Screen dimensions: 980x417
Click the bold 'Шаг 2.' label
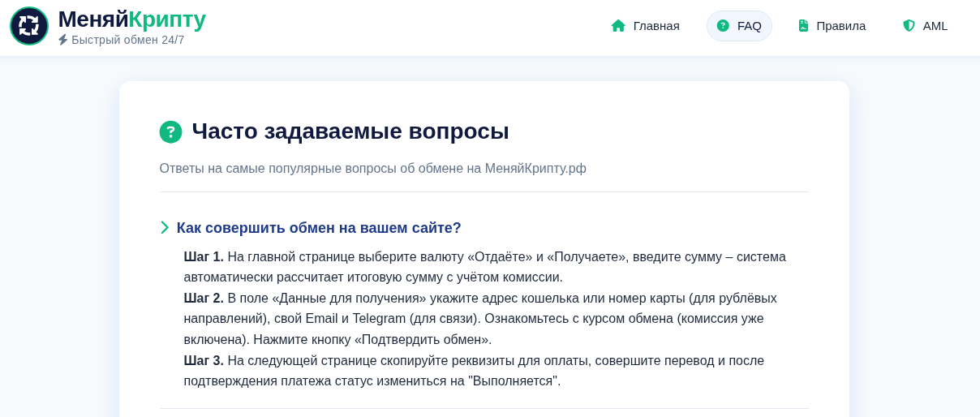(x=204, y=298)
